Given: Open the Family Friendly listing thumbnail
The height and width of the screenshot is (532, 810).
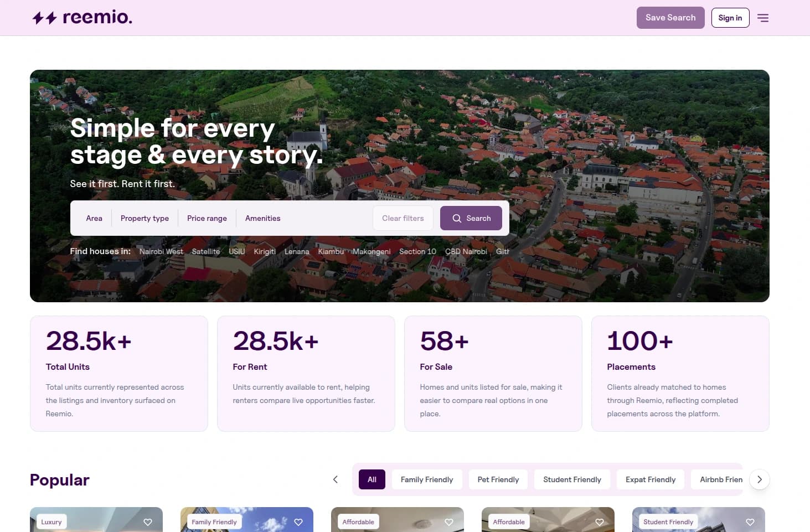Looking at the screenshot, I should tap(247, 520).
